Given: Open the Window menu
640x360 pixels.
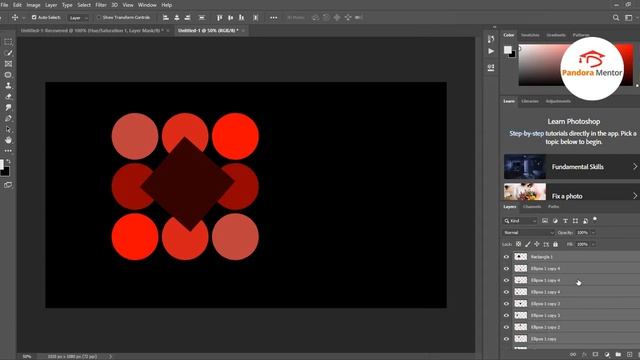Looking at the screenshot, I should point(147,5).
